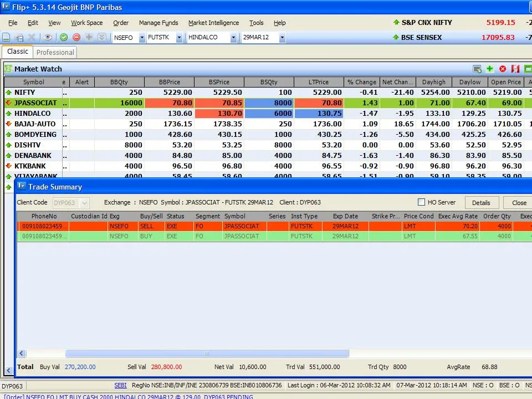Click the green plus icon in Market Watch
Image resolution: width=532 pixels, height=399 pixels.
(489, 69)
